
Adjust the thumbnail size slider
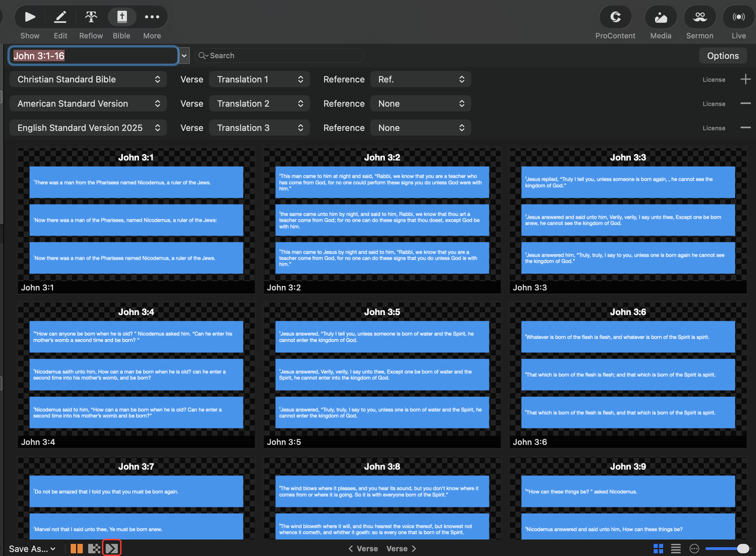tap(727, 549)
